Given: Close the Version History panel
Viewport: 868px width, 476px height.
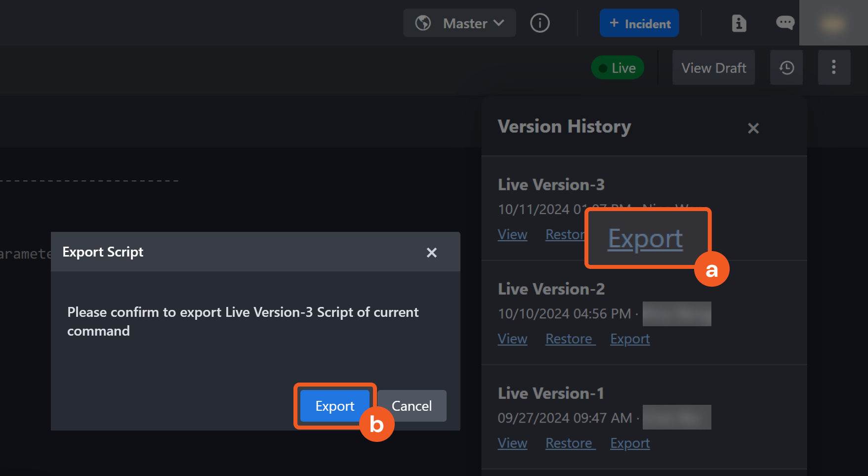Looking at the screenshot, I should click(753, 129).
